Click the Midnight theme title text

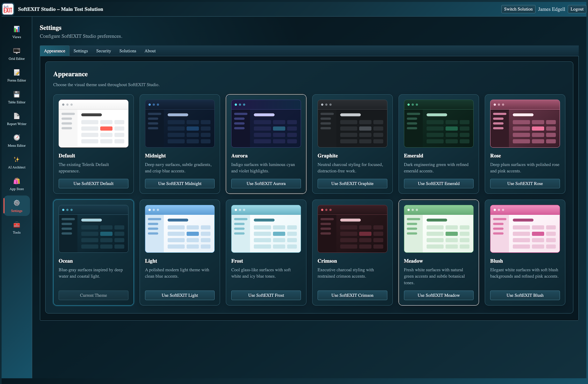155,156
